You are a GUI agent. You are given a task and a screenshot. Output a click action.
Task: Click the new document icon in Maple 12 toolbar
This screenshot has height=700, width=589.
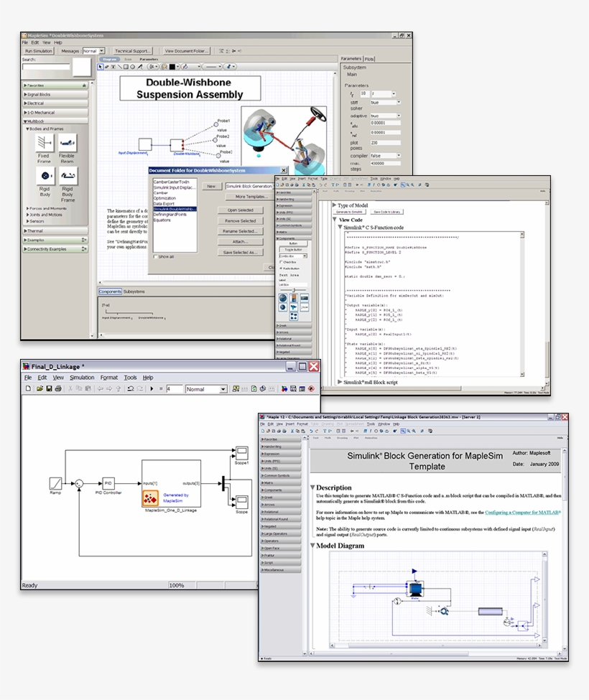click(x=263, y=431)
